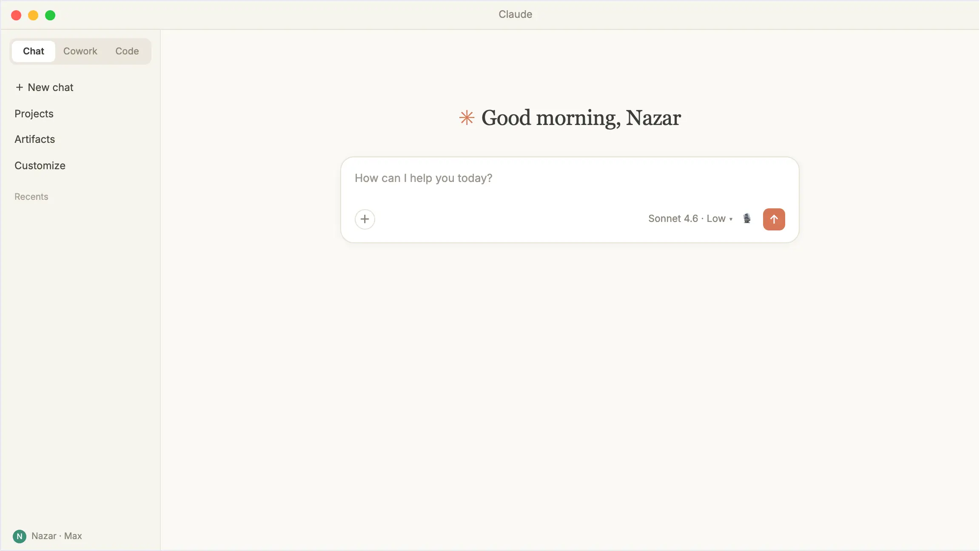Switch to the Cowork tab

point(80,51)
